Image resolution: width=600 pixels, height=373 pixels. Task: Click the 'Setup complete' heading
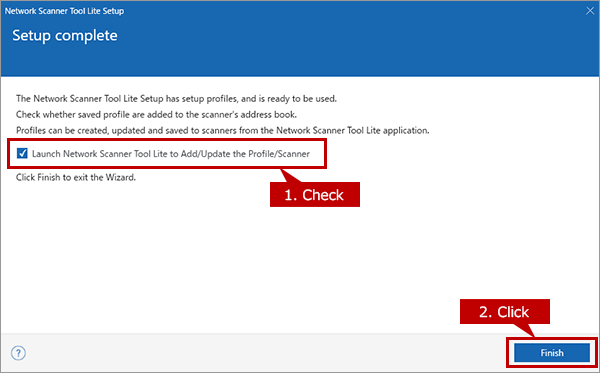point(65,36)
